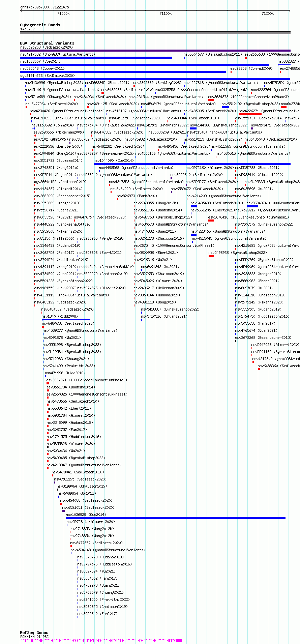Select nsv3340770 (Audano2019) variant

[x=100, y=557]
